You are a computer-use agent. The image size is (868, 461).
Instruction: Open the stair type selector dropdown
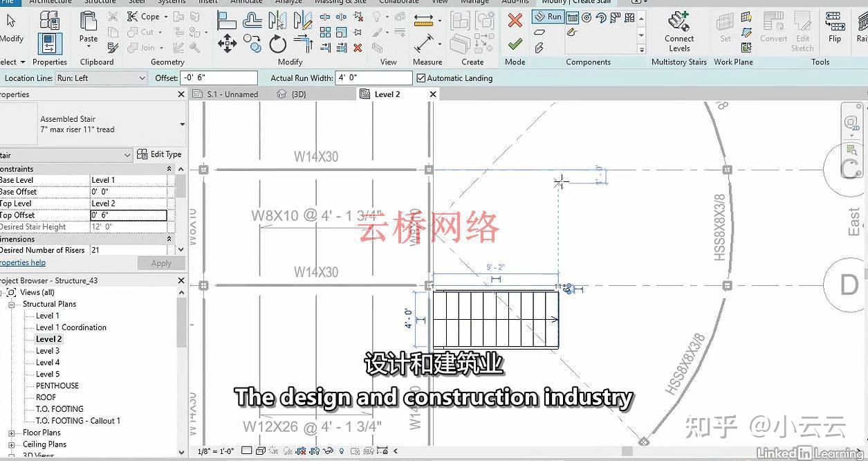(x=183, y=125)
